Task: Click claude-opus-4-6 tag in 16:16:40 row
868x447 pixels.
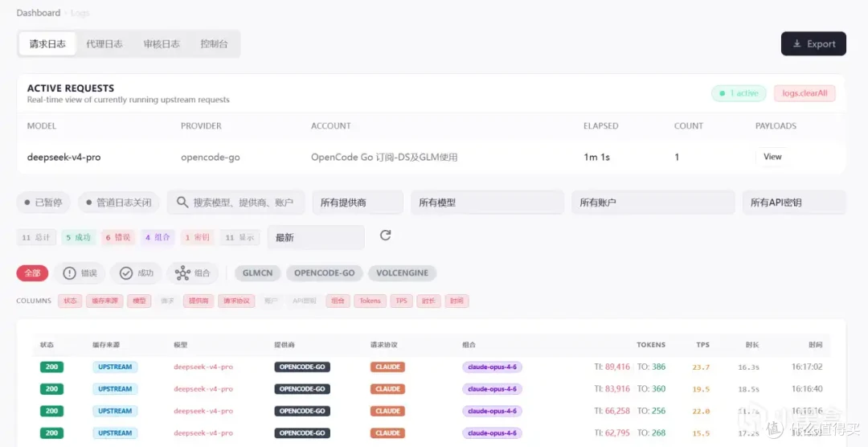Action: tap(492, 389)
